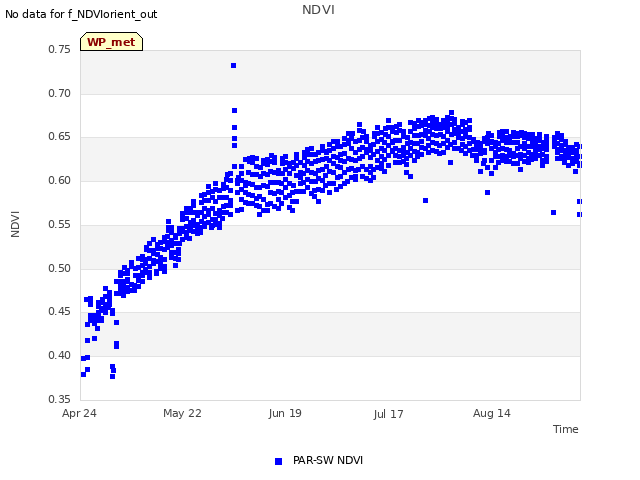The width and height of the screenshot is (640, 480).
Task: Click the Apr 24 x-axis tick label
Action: click(79, 413)
